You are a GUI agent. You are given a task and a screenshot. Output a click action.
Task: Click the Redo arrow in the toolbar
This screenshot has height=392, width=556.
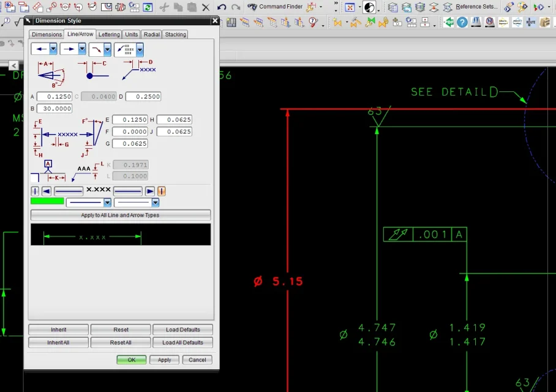[236, 7]
